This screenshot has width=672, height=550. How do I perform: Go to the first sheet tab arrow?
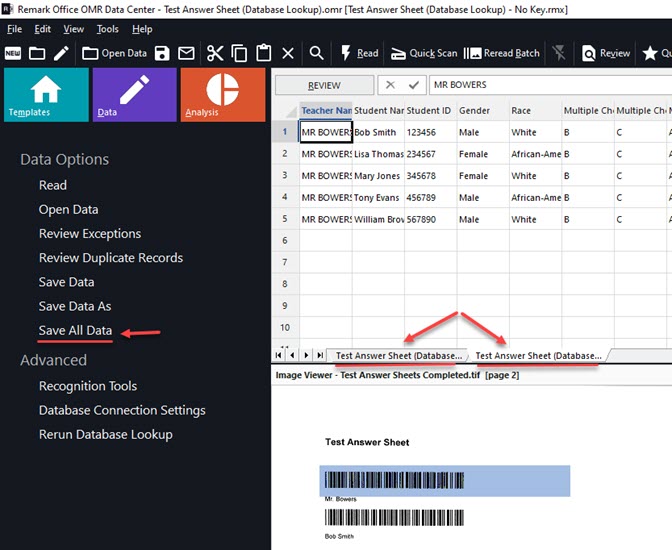tap(279, 355)
